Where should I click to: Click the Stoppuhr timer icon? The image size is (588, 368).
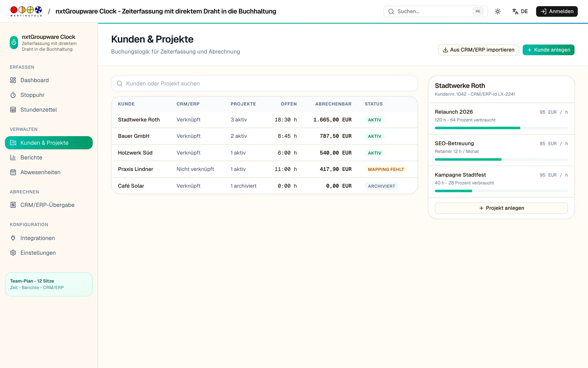point(13,95)
